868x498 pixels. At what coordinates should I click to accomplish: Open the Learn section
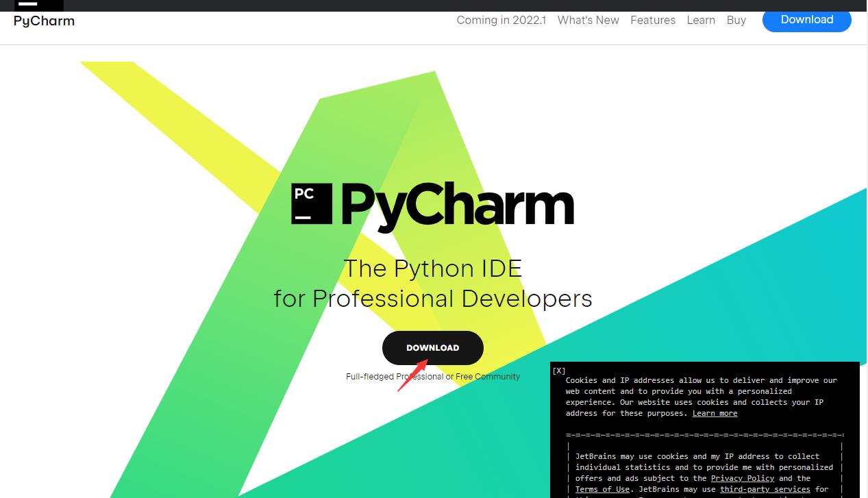701,21
